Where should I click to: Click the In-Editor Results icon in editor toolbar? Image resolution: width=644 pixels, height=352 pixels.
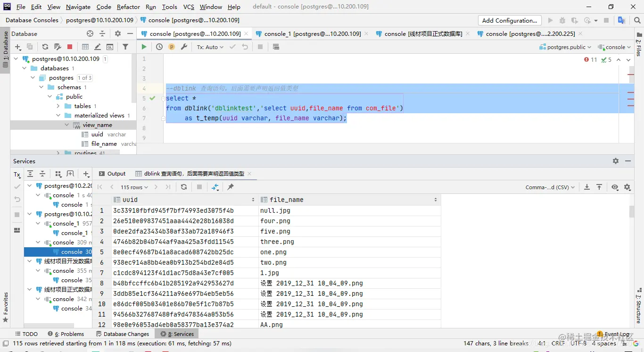[x=276, y=47]
